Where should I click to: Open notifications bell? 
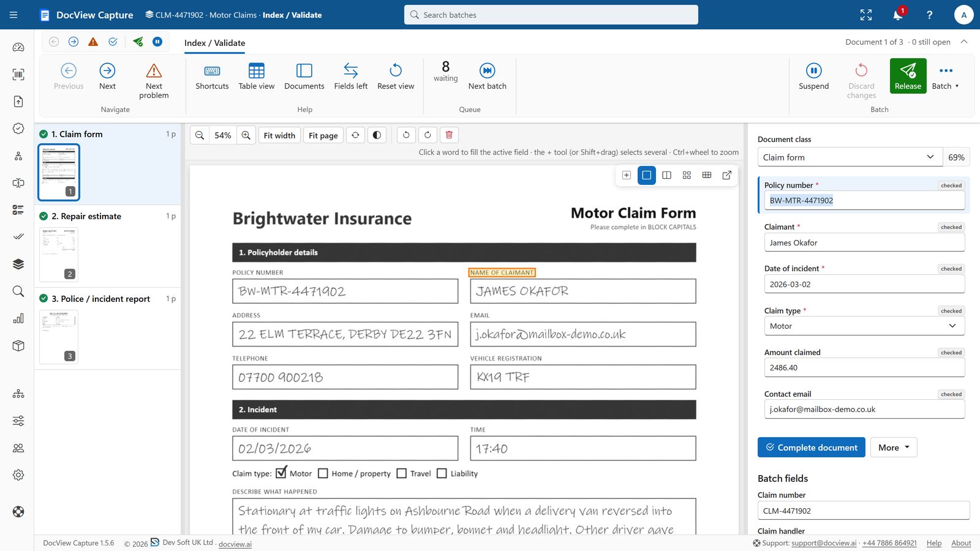898,15
